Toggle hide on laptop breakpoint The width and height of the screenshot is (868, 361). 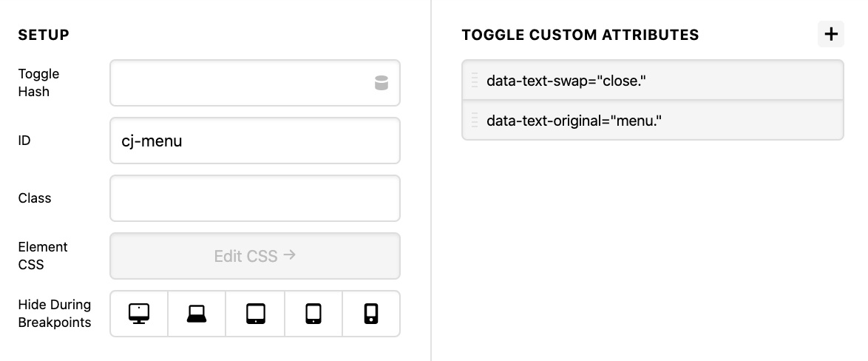tap(197, 314)
